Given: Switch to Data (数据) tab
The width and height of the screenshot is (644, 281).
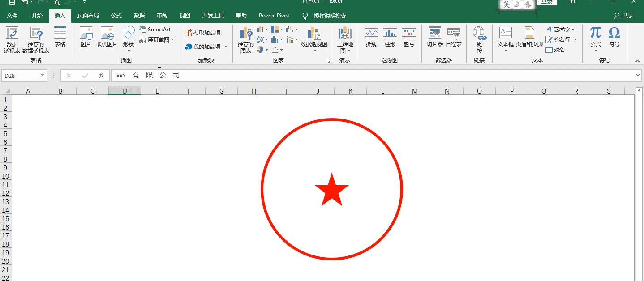Looking at the screenshot, I should tap(139, 16).
